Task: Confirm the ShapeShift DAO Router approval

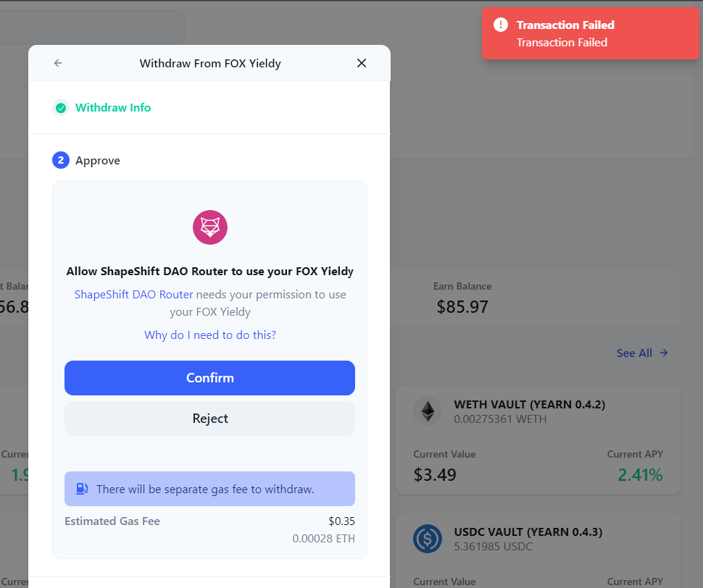Action: click(x=209, y=377)
